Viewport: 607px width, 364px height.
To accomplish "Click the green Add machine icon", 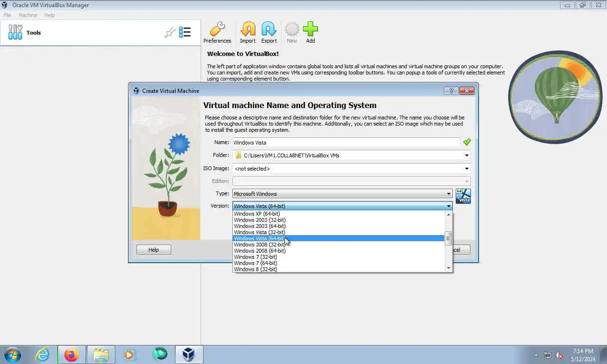I will [310, 33].
